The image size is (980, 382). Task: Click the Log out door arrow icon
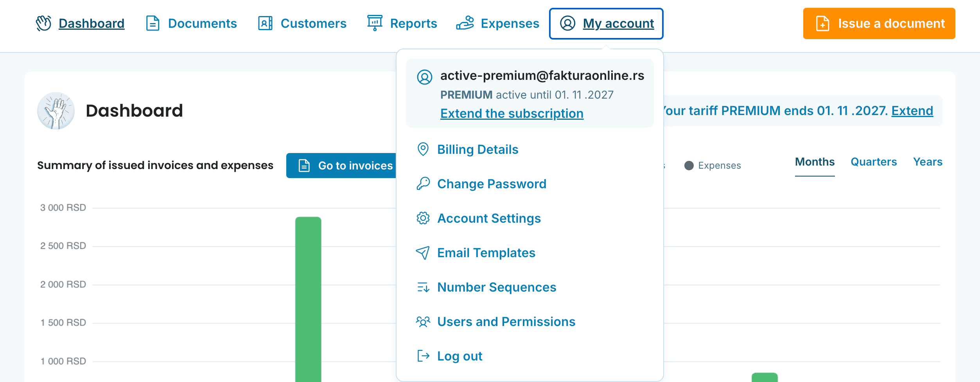[x=423, y=356]
